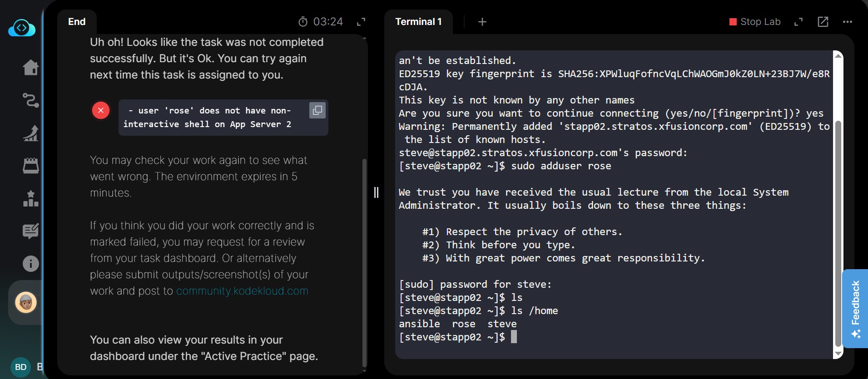Open the three-dots more options menu
Viewport: 868px width, 379px height.
coord(847,22)
